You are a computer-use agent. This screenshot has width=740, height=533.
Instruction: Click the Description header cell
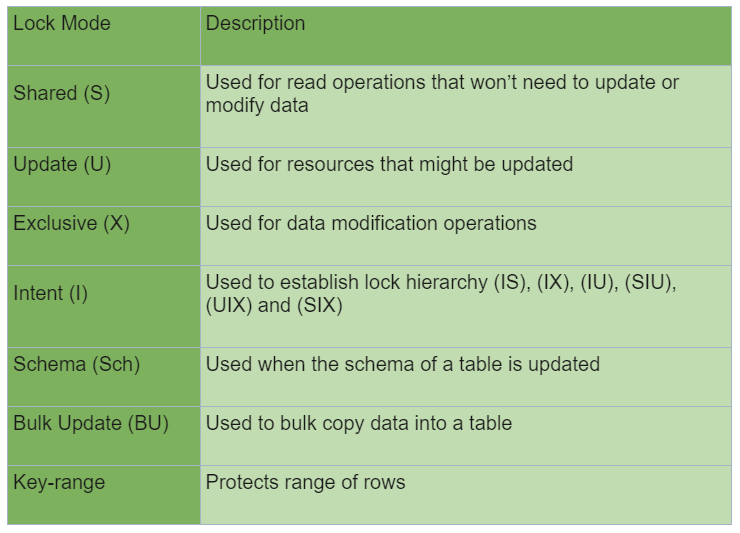click(x=466, y=36)
